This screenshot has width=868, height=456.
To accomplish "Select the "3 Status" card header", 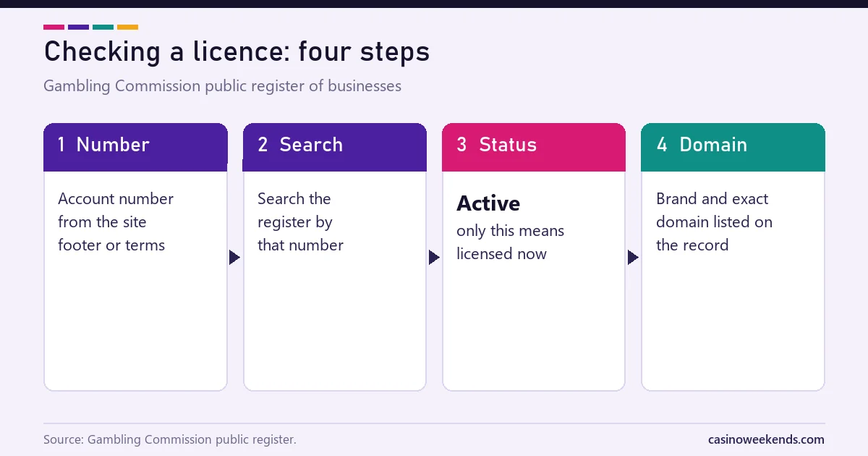I will [x=534, y=147].
